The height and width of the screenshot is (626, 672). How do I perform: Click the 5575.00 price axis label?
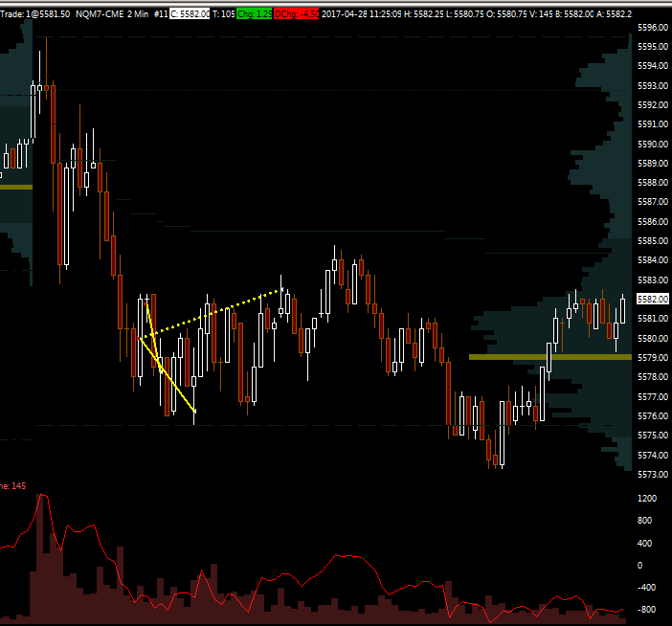653,436
